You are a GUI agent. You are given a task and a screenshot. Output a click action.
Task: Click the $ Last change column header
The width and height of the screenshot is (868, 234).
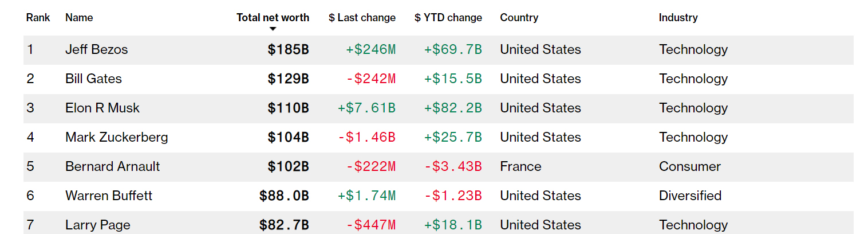(362, 18)
